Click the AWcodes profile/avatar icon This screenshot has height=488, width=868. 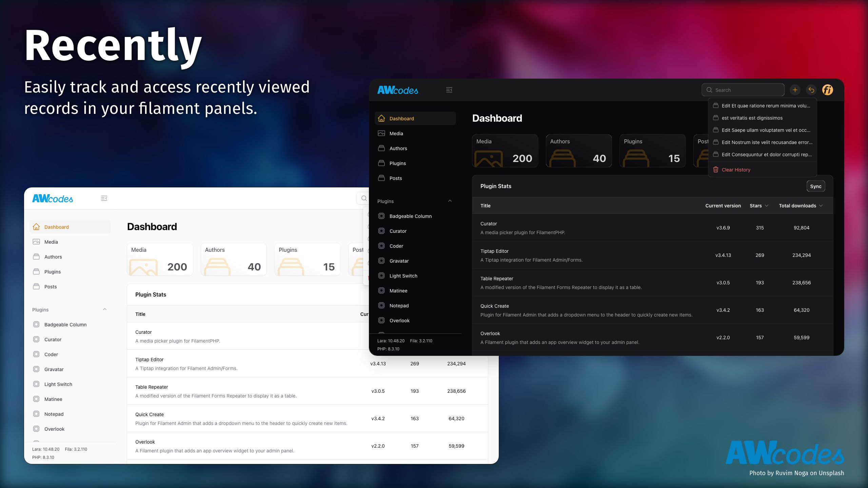828,89
